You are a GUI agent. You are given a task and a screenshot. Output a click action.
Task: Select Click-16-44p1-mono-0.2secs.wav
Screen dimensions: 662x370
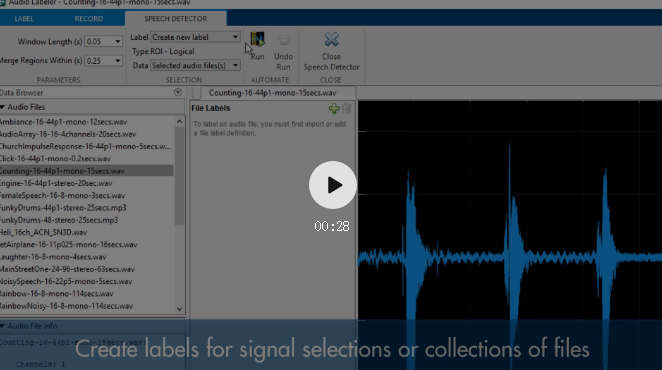55,158
